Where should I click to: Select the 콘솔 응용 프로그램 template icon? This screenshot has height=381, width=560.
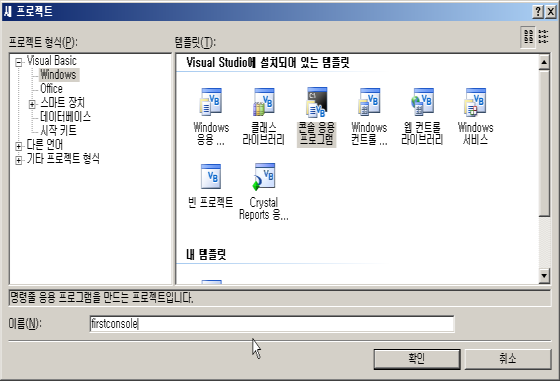point(316,102)
